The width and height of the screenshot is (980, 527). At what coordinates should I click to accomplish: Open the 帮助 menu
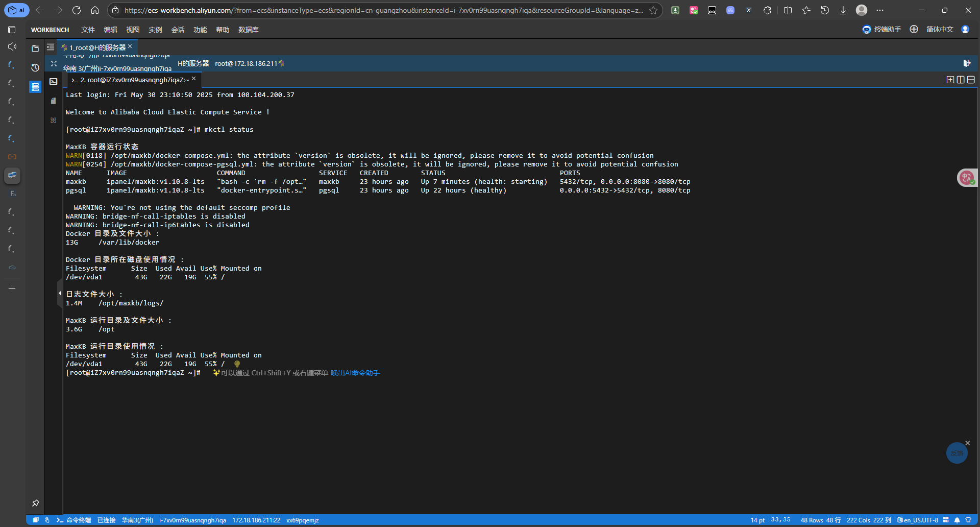click(223, 30)
